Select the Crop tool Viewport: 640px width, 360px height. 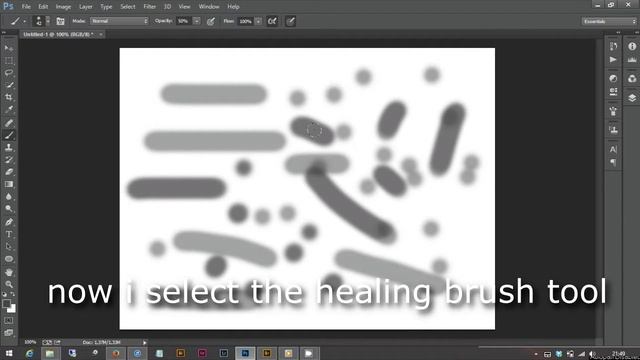click(x=9, y=98)
